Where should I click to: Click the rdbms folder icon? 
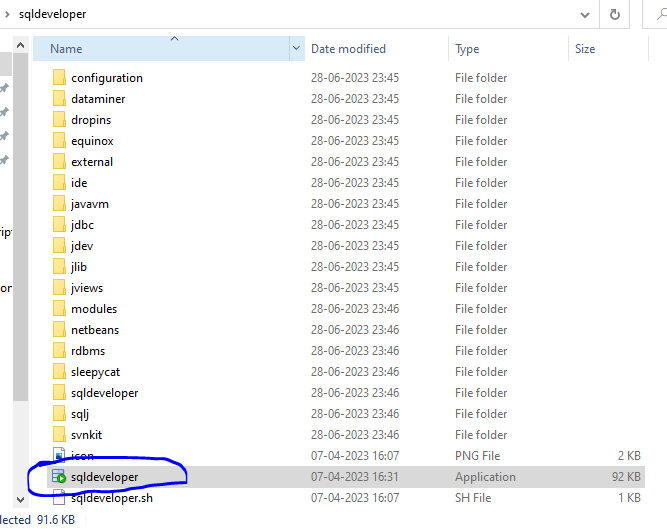coord(59,351)
